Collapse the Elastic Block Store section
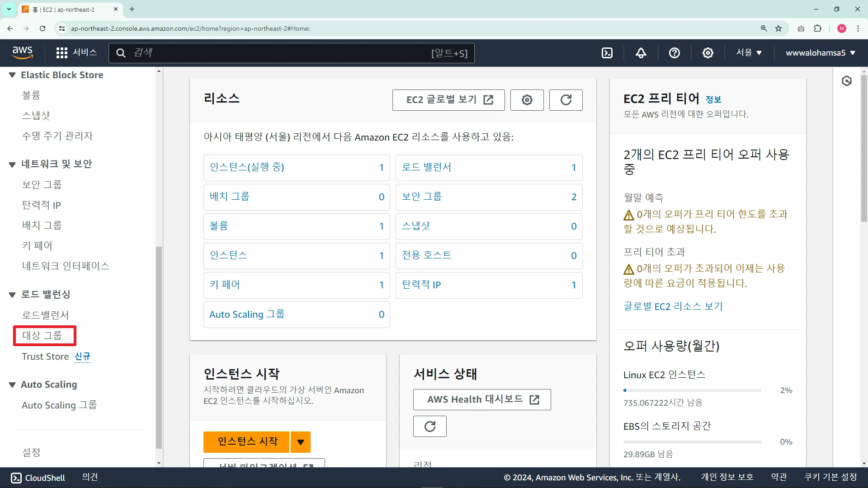The width and height of the screenshot is (868, 488). (x=12, y=75)
